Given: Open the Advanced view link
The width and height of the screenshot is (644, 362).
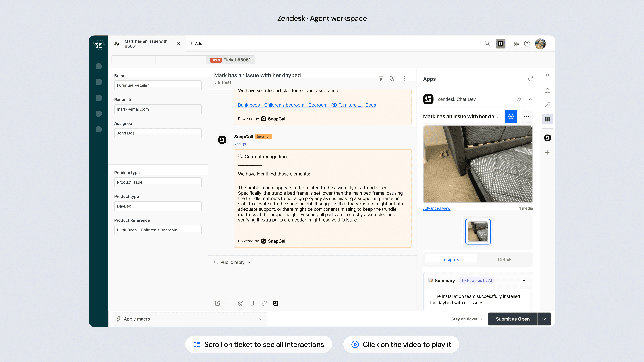Looking at the screenshot, I should [436, 208].
